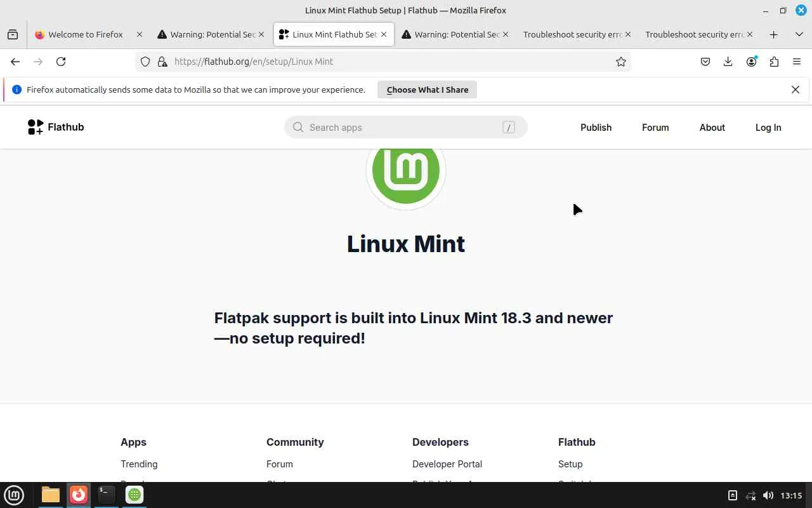
Task: Open the Firefox View recent browsing button
Action: (x=13, y=34)
